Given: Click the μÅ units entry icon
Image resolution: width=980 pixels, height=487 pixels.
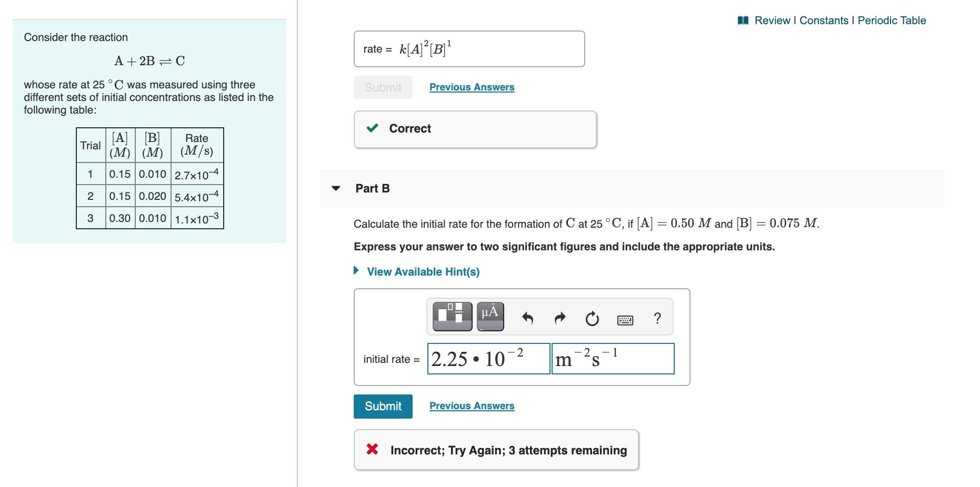Looking at the screenshot, I should [x=489, y=316].
